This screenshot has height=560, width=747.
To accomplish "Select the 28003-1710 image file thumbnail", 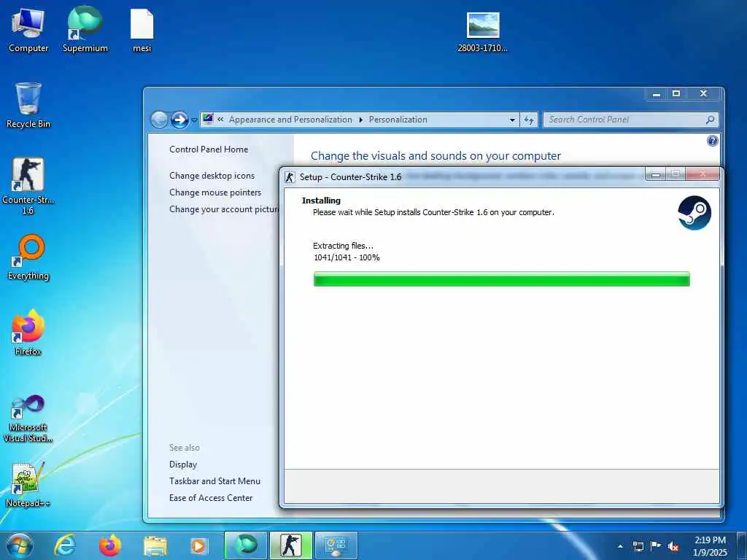I will [483, 31].
